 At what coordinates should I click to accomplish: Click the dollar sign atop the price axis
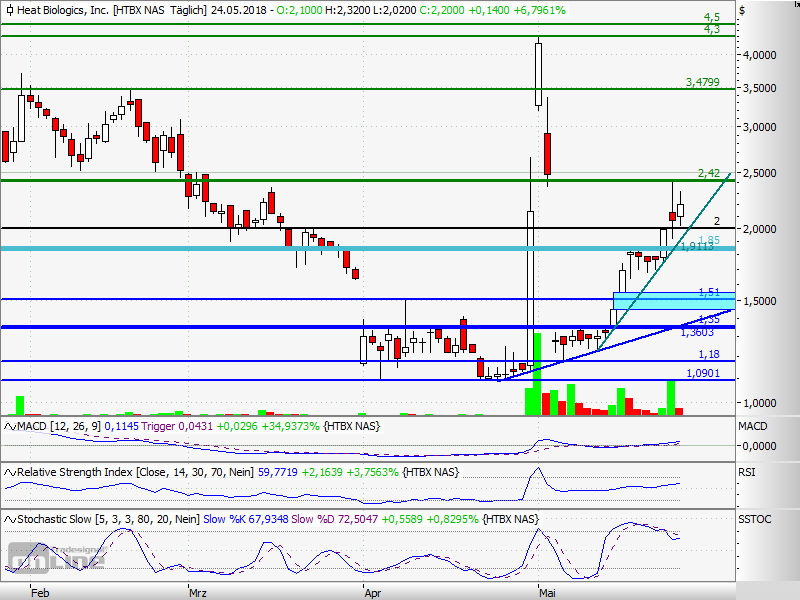(741, 9)
